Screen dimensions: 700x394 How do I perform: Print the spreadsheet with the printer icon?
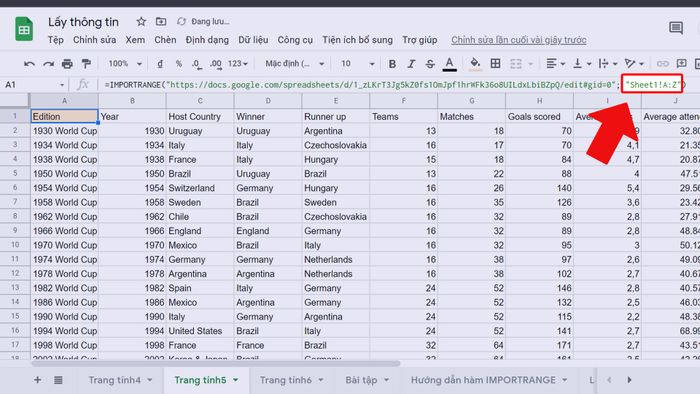coord(67,64)
